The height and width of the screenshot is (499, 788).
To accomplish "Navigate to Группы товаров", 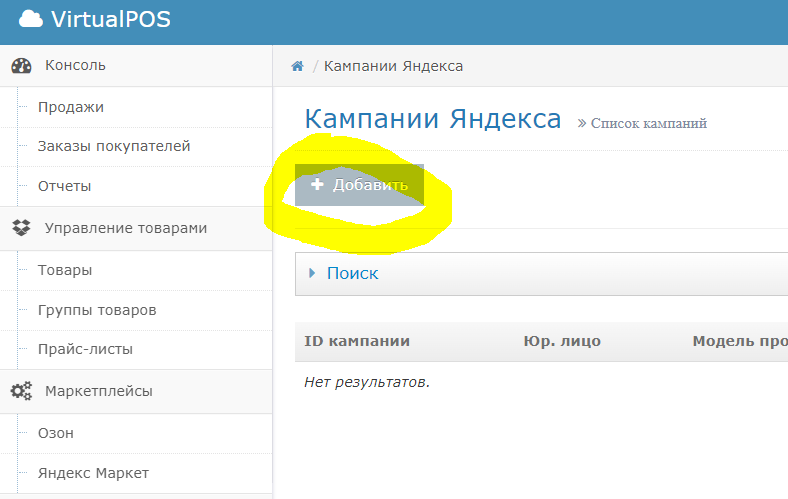I will 97,310.
